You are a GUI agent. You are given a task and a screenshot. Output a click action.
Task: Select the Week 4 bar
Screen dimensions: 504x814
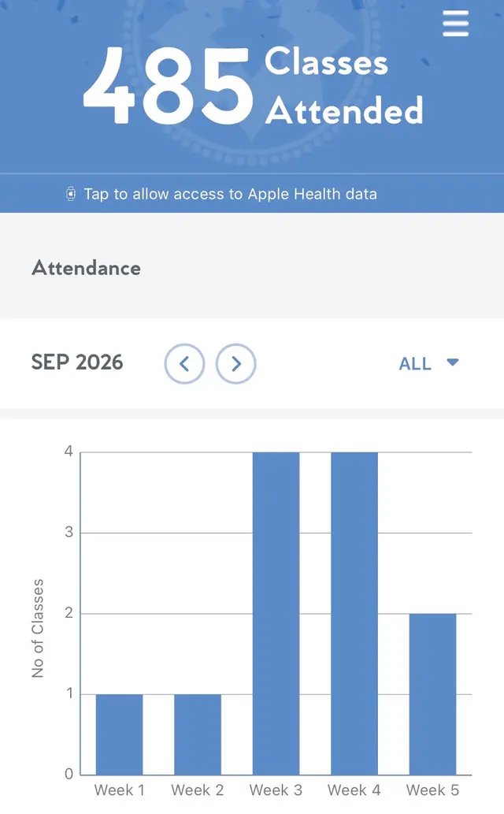tap(354, 614)
